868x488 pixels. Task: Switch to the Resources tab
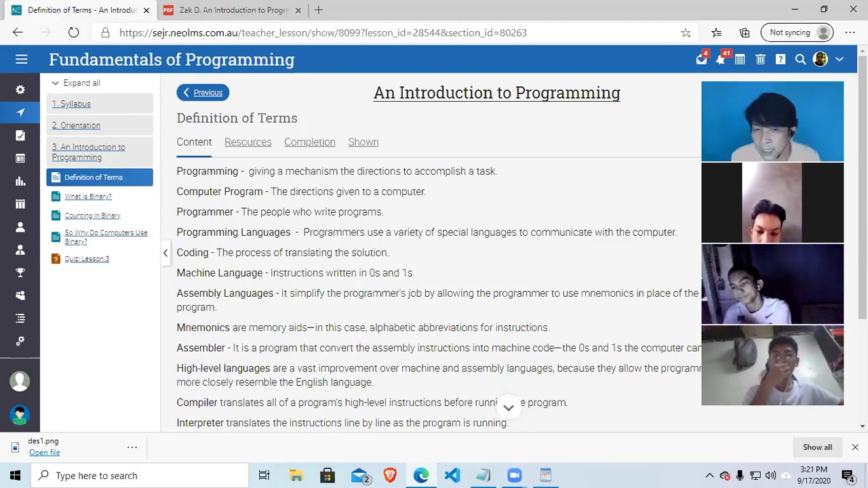click(248, 142)
